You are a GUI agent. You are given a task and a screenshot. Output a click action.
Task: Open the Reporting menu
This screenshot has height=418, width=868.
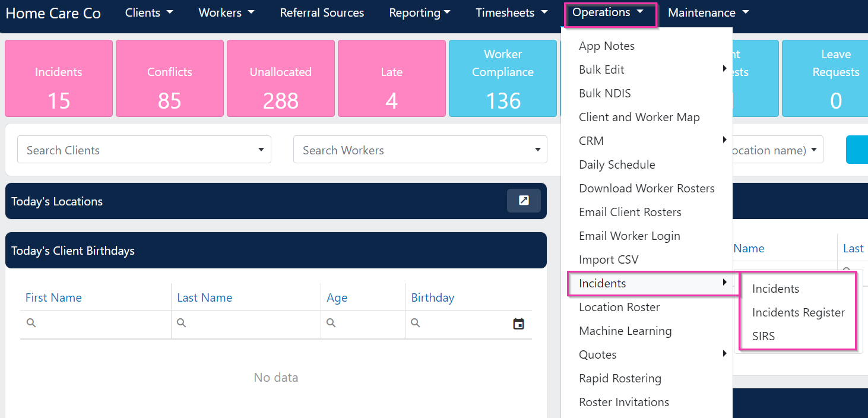pyautogui.click(x=420, y=12)
